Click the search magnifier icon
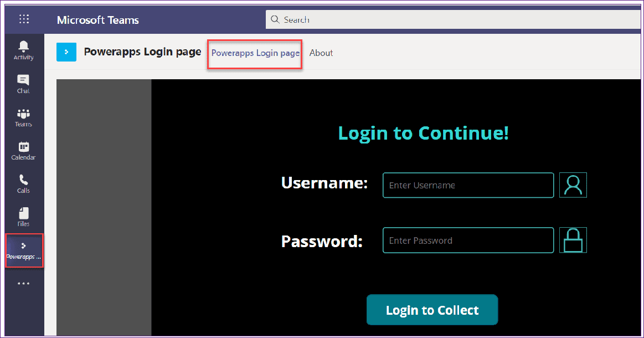Screen dimensions: 644x338 coord(275,19)
